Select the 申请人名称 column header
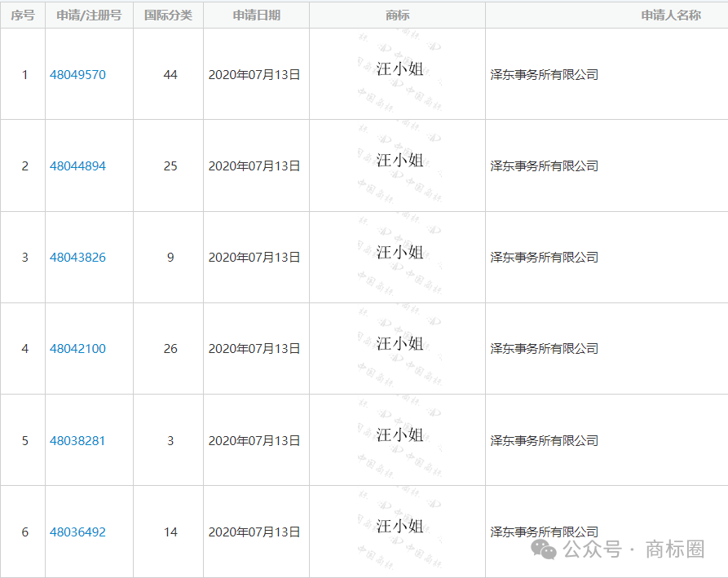 [670, 15]
